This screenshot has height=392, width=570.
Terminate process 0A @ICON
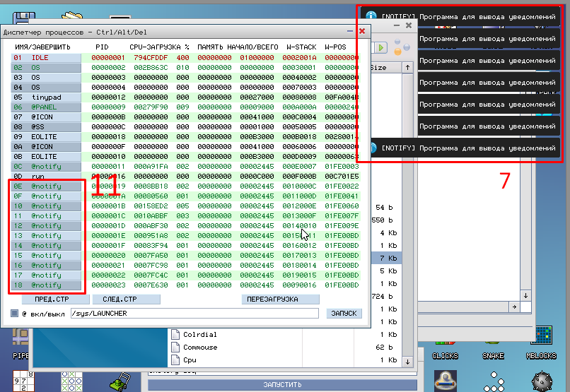coord(46,147)
